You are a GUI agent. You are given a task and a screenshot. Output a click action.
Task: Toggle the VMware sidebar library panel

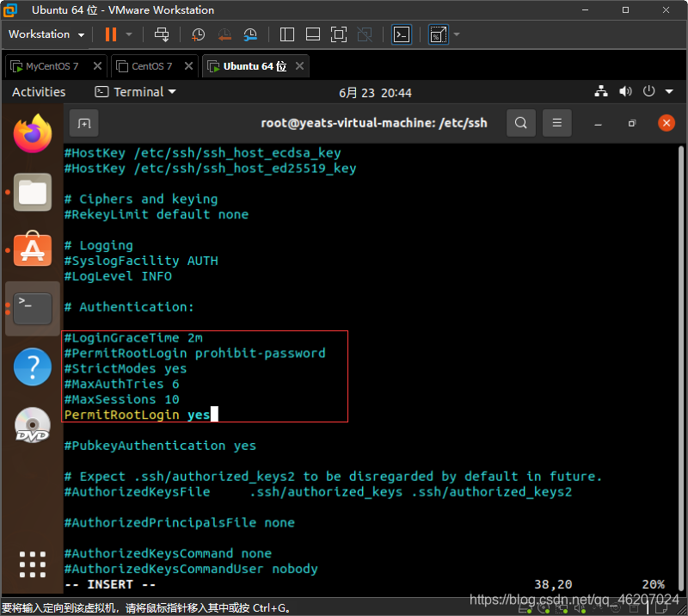coord(287,34)
